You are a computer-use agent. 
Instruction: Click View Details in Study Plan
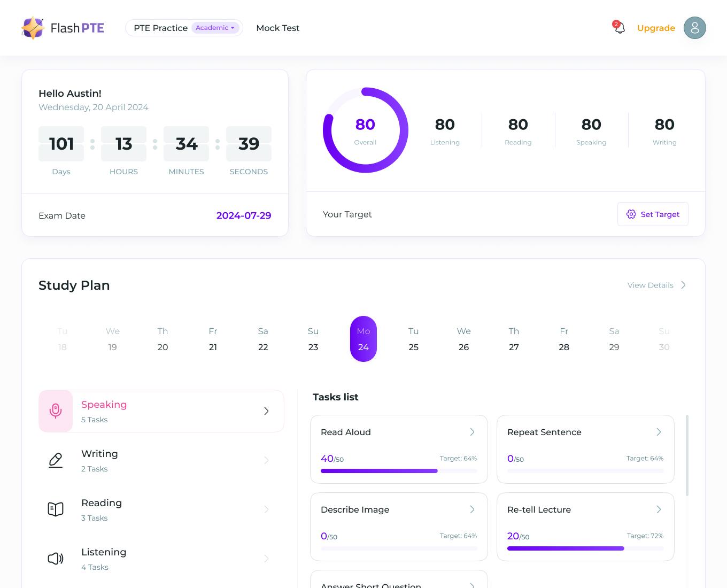click(656, 285)
